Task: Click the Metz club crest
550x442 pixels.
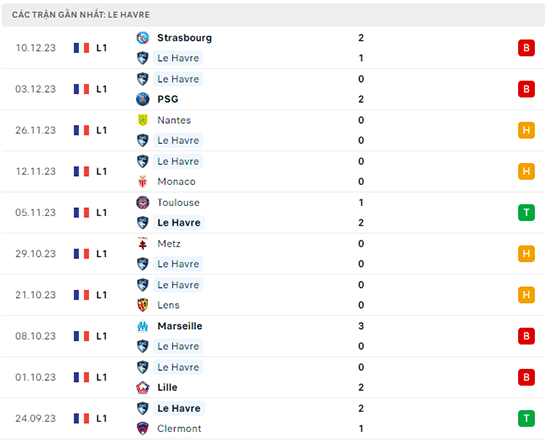Action: click(x=143, y=243)
